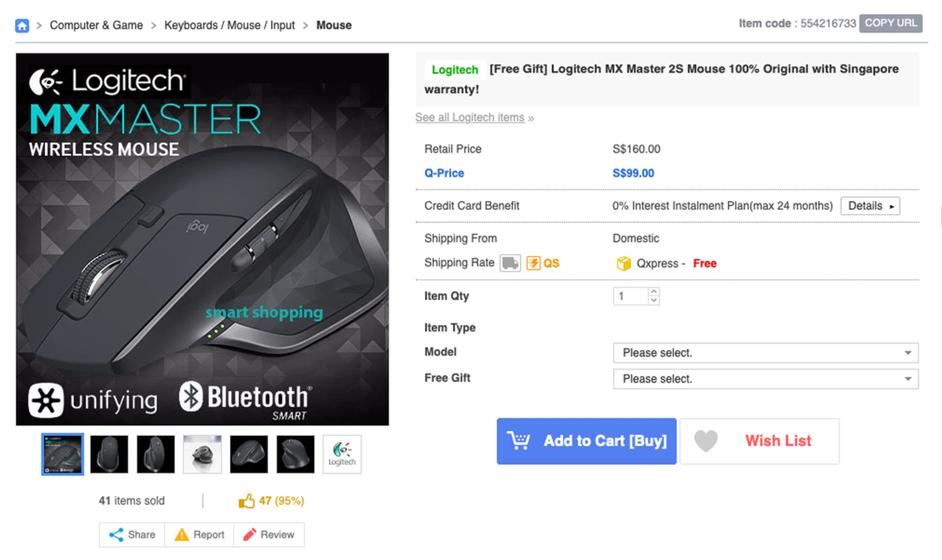Click the Review pencil icon

[250, 535]
